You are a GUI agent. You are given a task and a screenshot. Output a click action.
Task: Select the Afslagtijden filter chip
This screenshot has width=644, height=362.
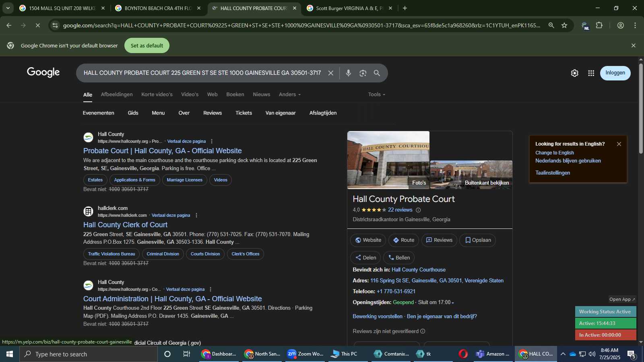(x=323, y=113)
